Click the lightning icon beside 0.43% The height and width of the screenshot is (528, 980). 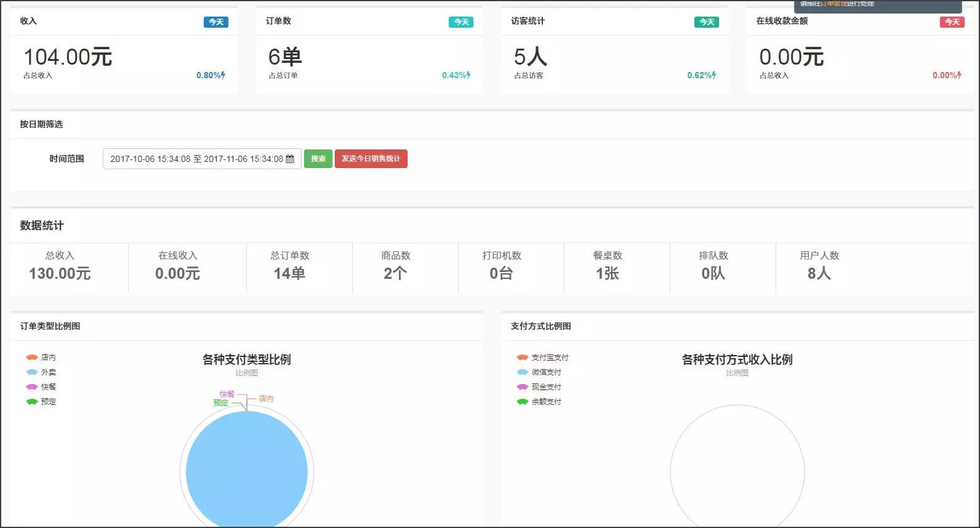coord(468,75)
